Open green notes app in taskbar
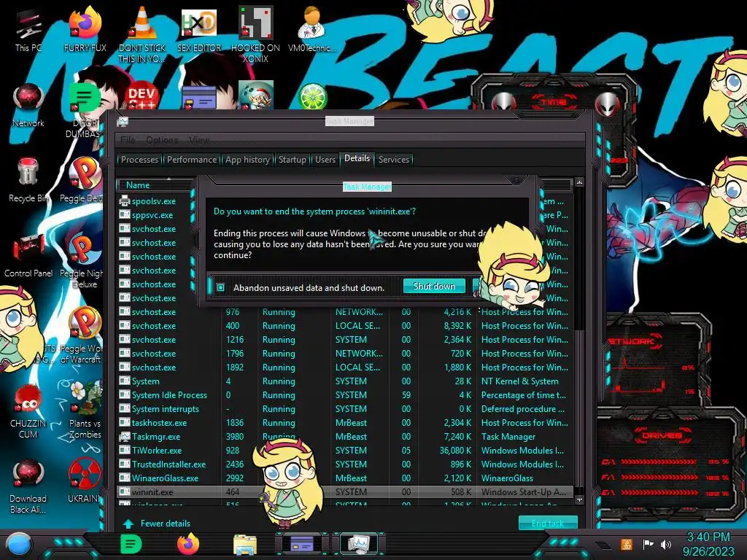This screenshot has width=747, height=560. (131, 544)
